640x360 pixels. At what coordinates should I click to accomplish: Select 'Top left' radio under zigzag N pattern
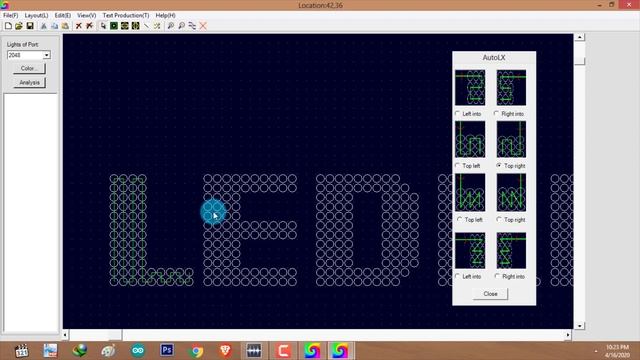click(460, 220)
